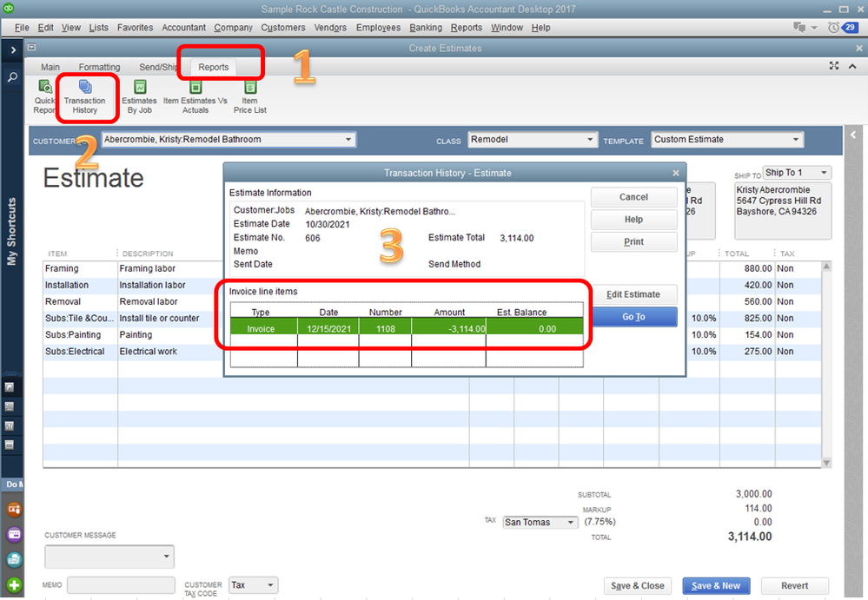868x600 pixels.
Task: Click the Print button in dialog
Action: (633, 241)
